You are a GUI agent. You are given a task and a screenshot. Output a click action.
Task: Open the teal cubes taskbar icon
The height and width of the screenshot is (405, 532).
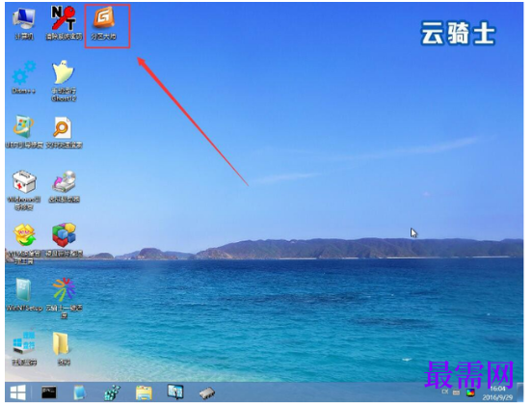112,392
